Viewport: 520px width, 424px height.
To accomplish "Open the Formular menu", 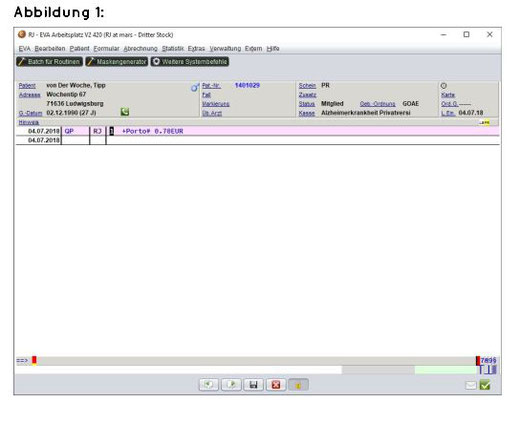I will [x=106, y=49].
